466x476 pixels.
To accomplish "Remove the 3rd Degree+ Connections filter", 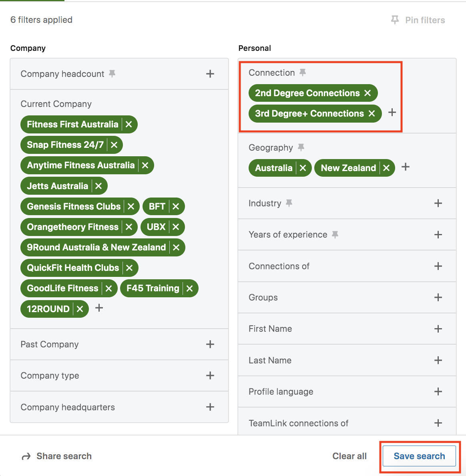I will pos(372,113).
